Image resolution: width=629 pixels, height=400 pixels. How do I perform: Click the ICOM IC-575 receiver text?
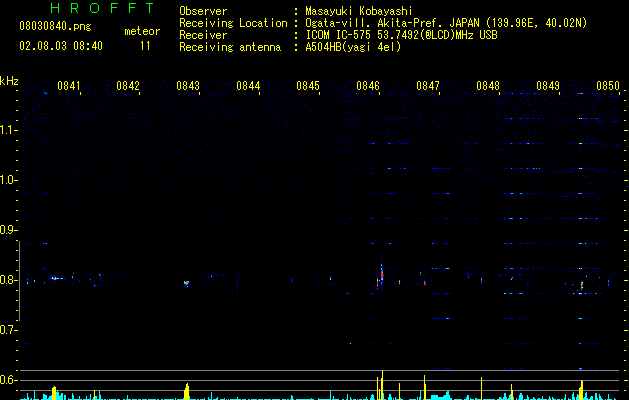[401, 35]
